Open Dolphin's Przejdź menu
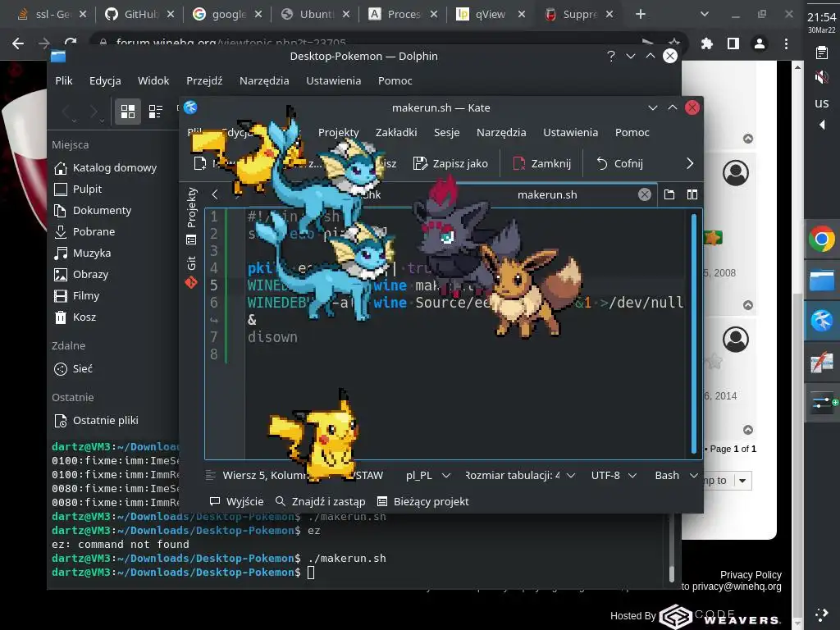This screenshot has height=630, width=840. point(204,80)
